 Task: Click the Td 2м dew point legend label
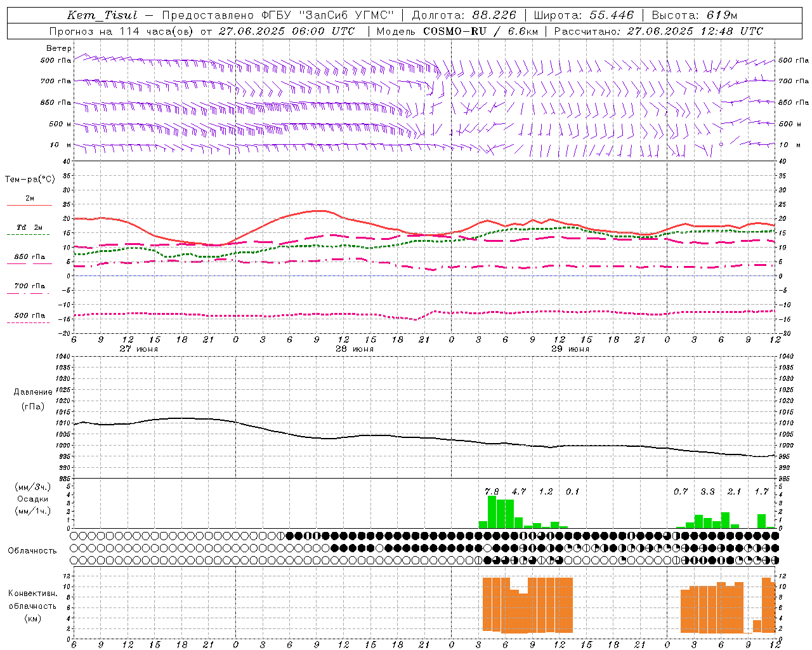(29, 227)
